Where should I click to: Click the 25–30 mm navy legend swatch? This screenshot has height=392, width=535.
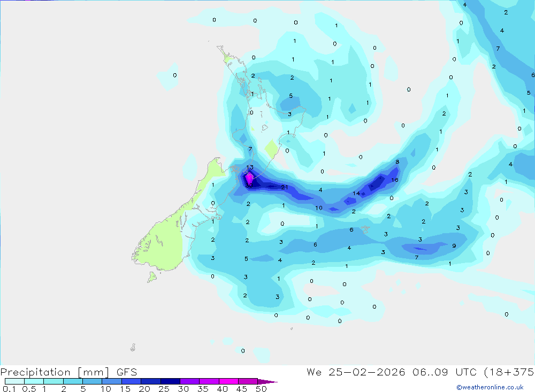pos(170,381)
